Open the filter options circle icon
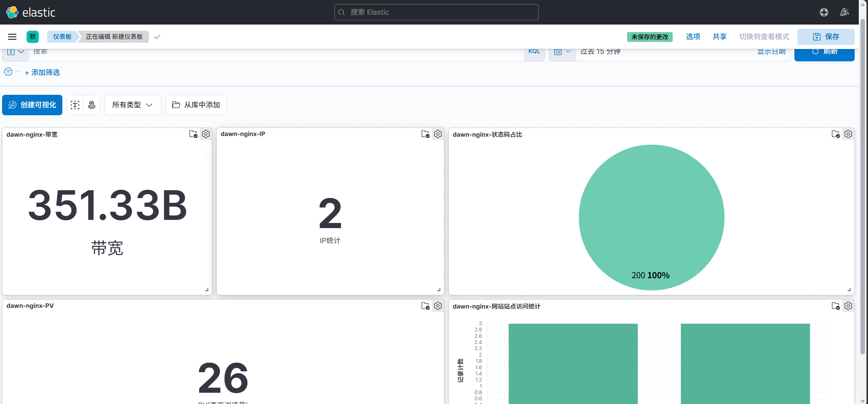 tap(8, 72)
